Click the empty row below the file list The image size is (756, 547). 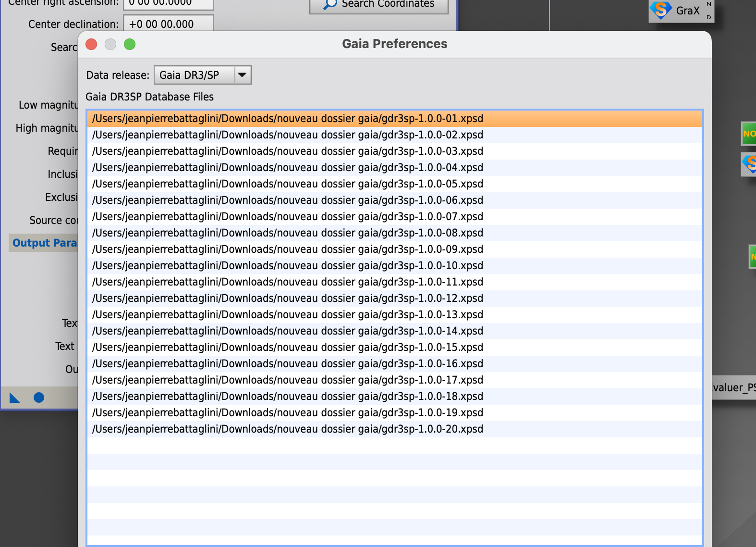point(394,446)
